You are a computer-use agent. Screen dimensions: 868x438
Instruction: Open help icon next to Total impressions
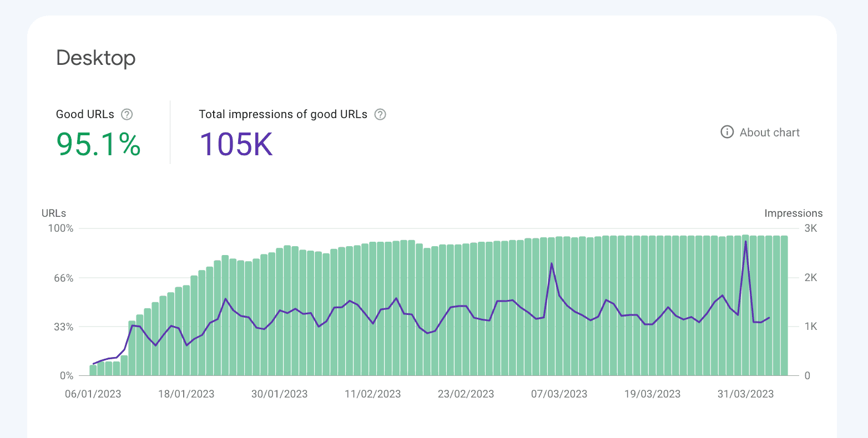(x=380, y=115)
